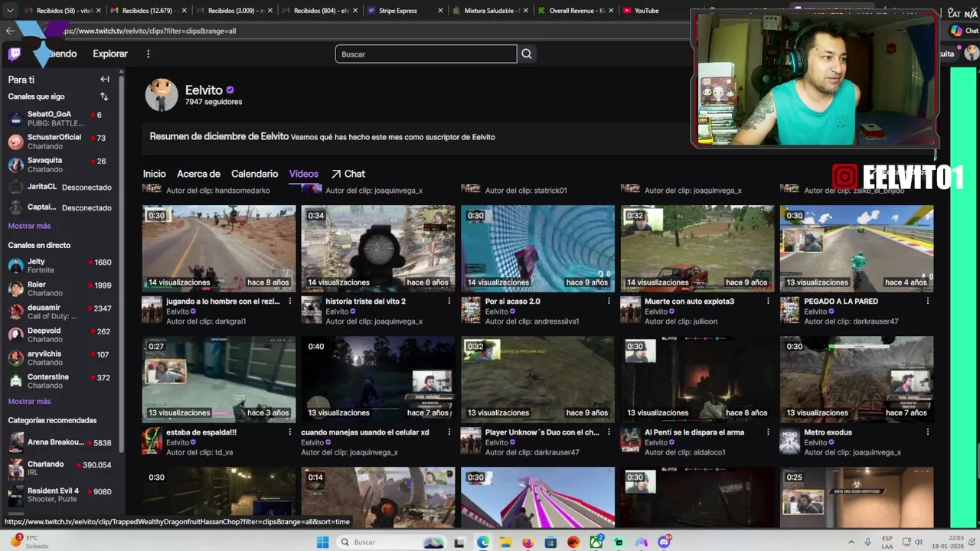Click the taskbar Buscar search box
Viewport: 980px width, 551px height.
[x=390, y=542]
